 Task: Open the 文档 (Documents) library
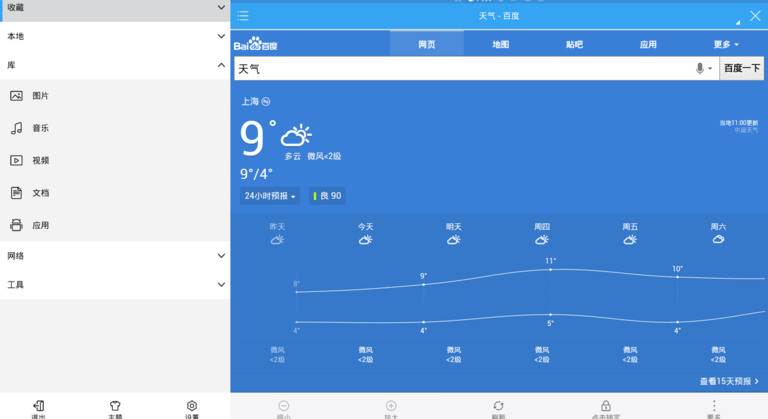coord(115,193)
